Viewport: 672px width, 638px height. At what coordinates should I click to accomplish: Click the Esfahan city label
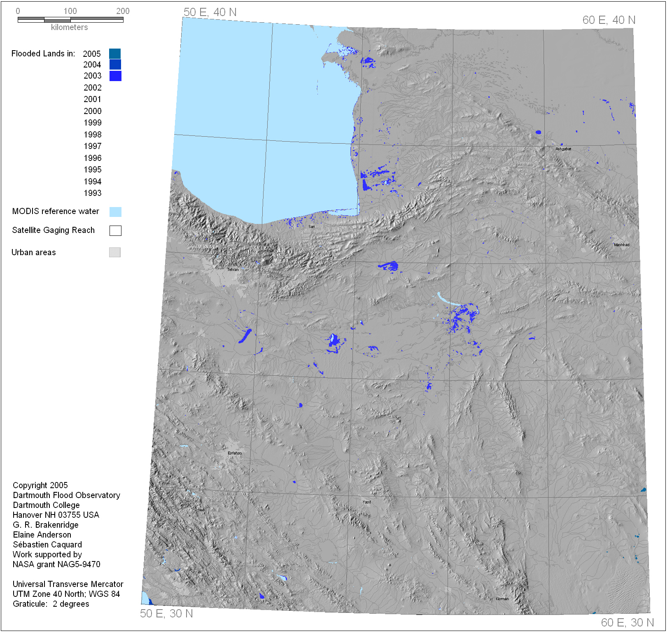point(235,453)
